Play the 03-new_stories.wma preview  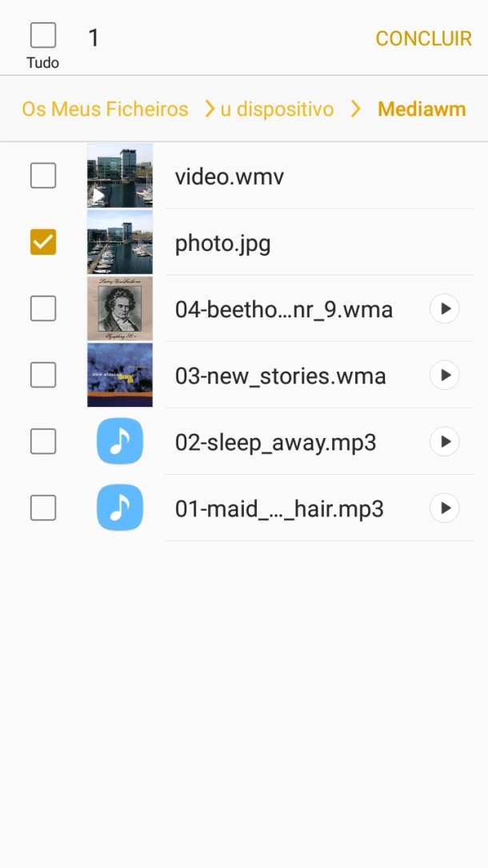click(x=445, y=375)
